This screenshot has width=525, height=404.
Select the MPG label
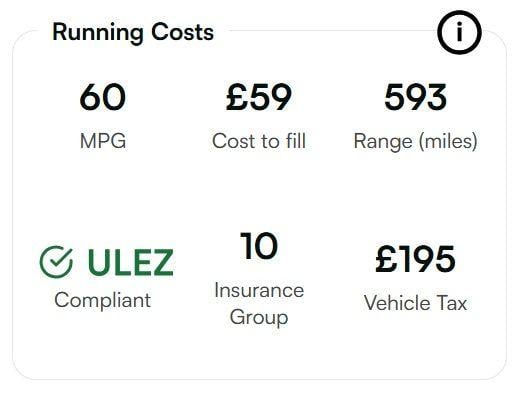point(103,141)
